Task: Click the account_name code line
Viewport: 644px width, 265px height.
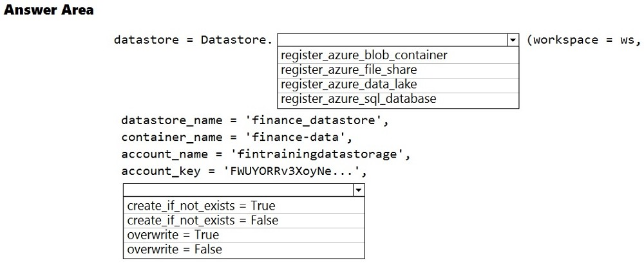Action: pyautogui.click(x=265, y=154)
